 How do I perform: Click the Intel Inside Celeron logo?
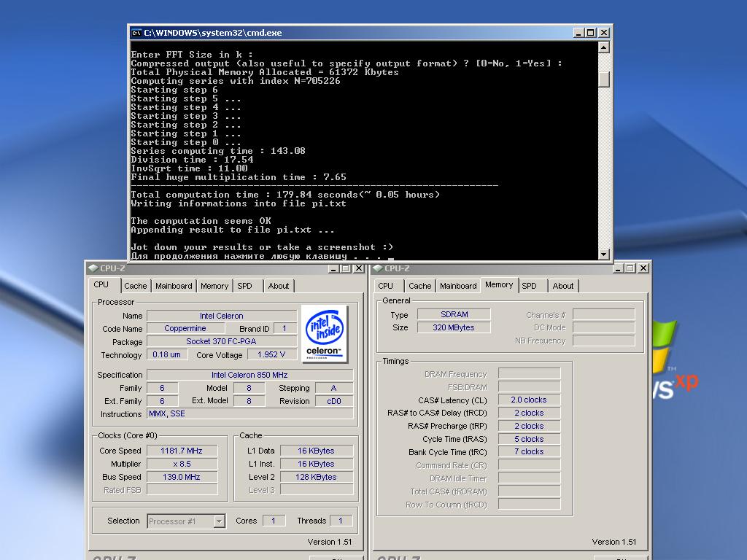[x=325, y=334]
